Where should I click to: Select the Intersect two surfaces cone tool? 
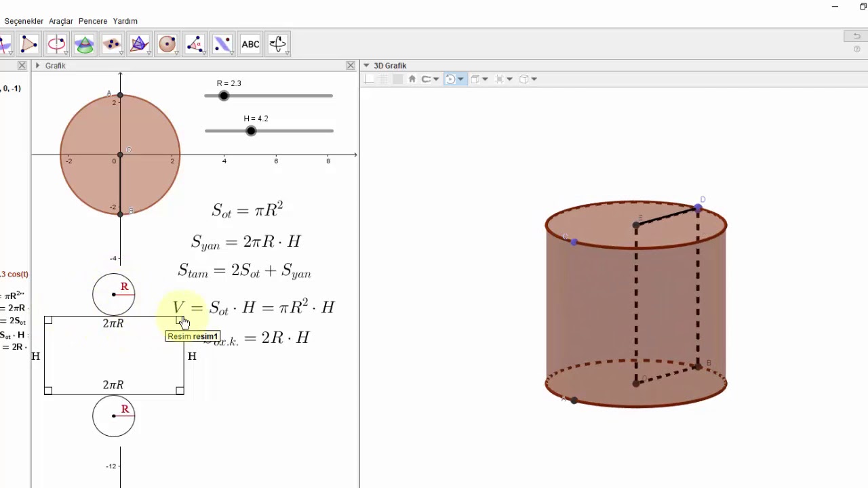[84, 44]
